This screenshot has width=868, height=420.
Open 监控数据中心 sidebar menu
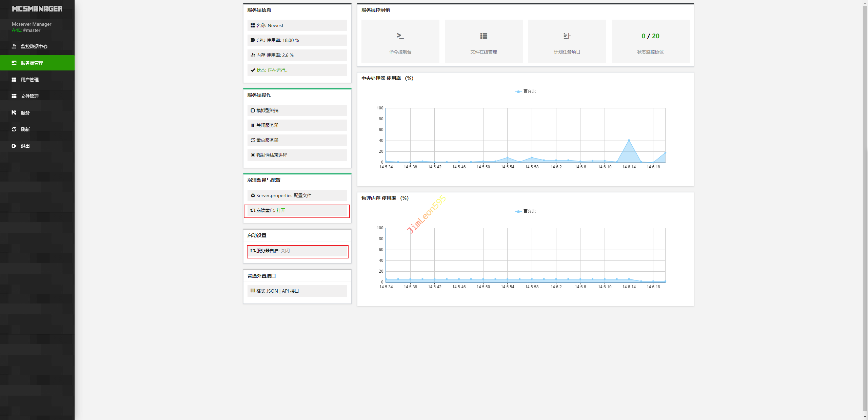click(34, 46)
